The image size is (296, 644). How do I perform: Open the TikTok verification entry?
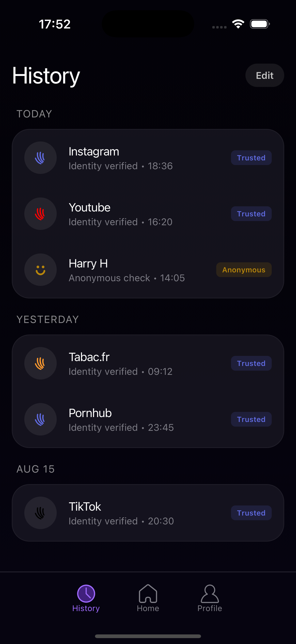click(x=121, y=513)
